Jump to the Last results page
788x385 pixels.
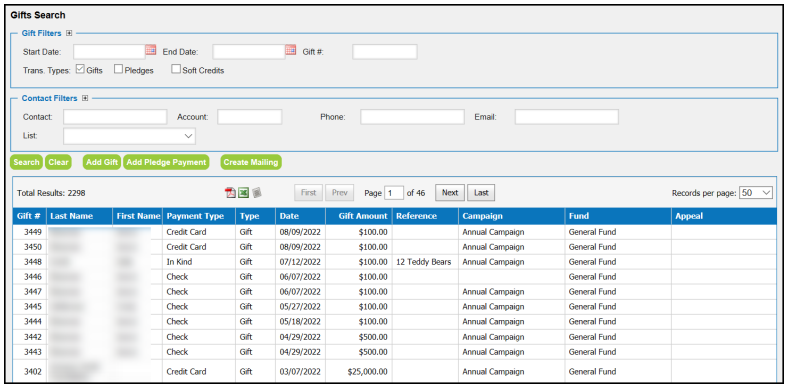(481, 192)
